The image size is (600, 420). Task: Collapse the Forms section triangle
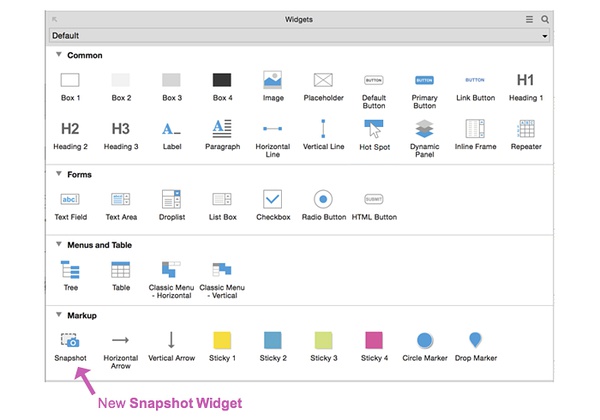pos(59,174)
